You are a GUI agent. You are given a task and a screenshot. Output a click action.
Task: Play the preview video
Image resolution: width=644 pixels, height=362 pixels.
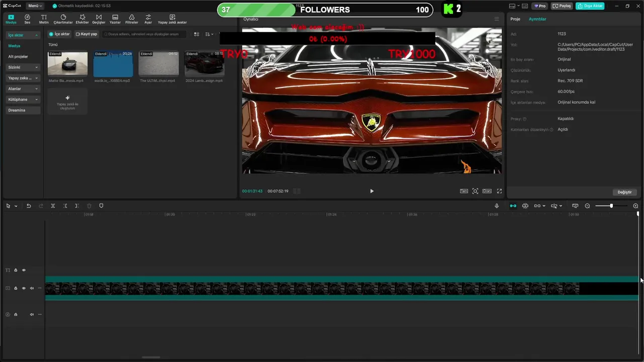click(372, 191)
